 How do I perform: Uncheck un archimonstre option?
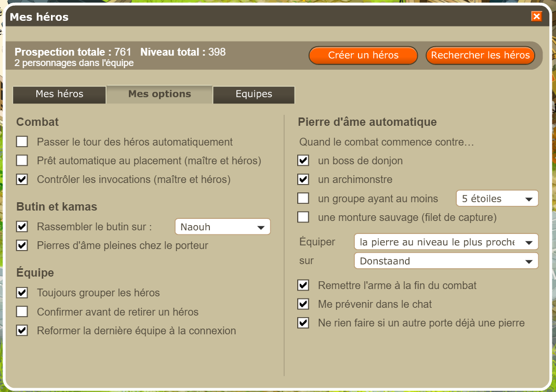(303, 179)
